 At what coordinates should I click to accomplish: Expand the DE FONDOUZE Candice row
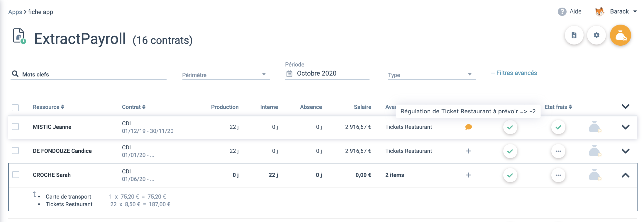click(x=625, y=151)
